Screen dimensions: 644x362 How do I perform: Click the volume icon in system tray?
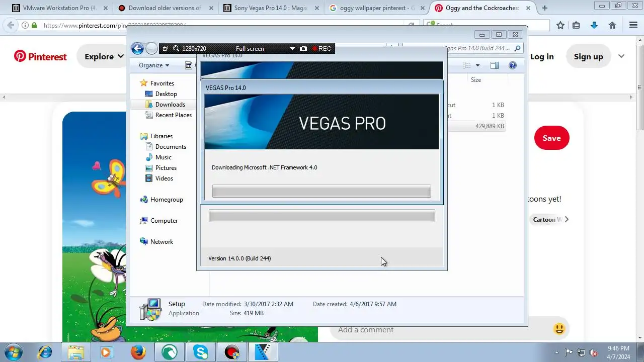593,352
